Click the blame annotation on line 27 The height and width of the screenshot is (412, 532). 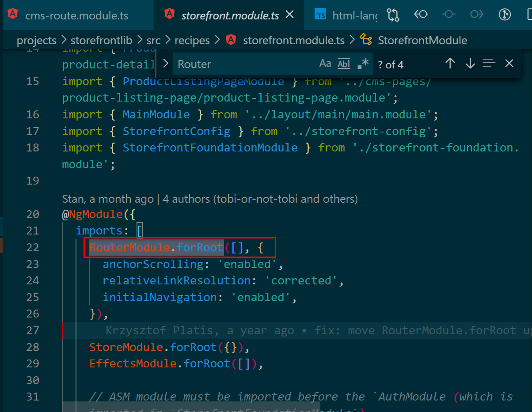[318, 330]
